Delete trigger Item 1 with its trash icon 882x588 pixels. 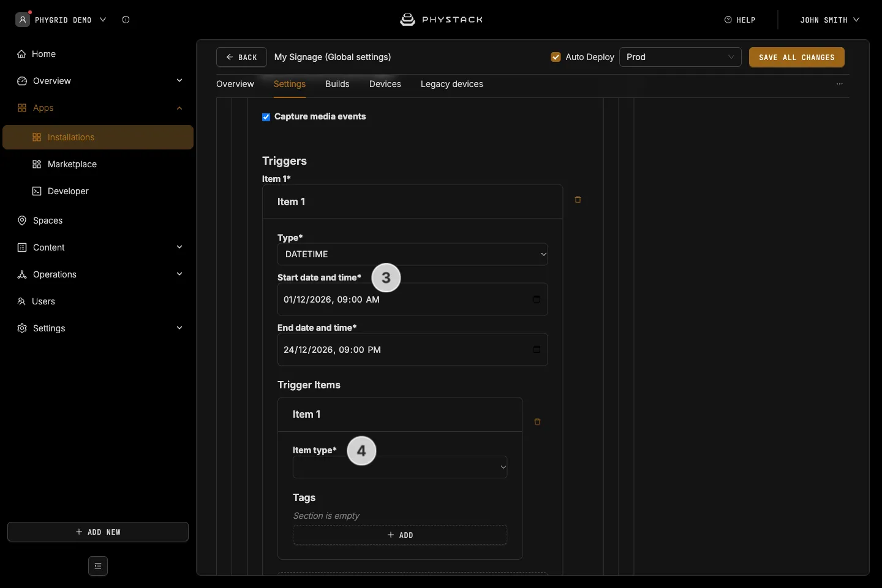point(578,200)
